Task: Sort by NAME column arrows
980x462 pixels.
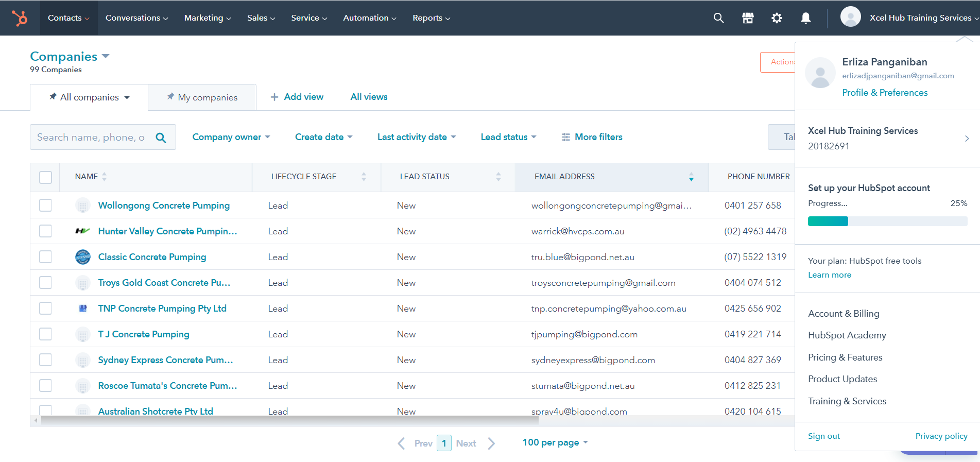Action: tap(104, 177)
